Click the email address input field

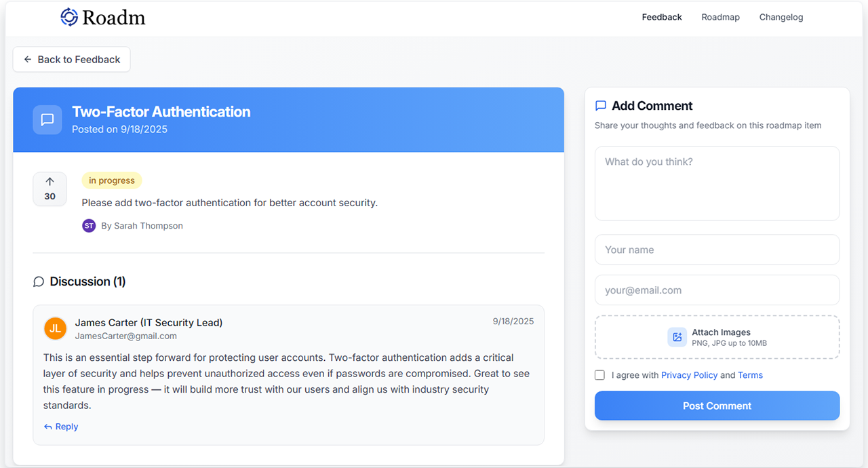click(717, 290)
